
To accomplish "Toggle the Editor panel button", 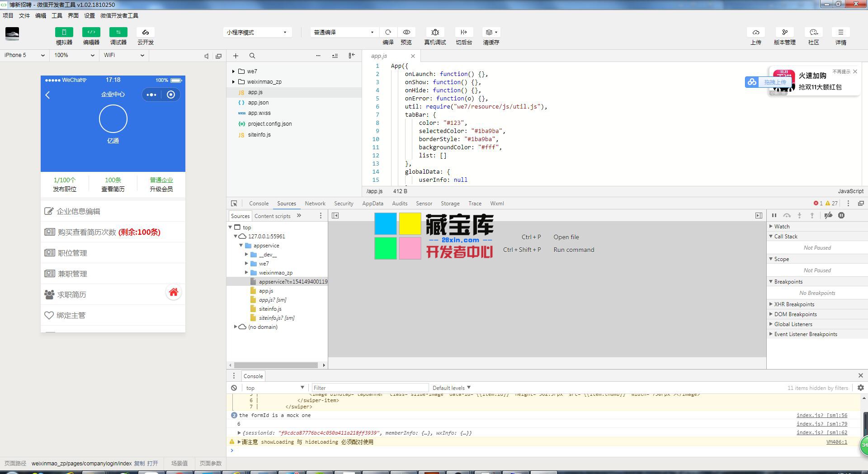I will click(x=91, y=33).
